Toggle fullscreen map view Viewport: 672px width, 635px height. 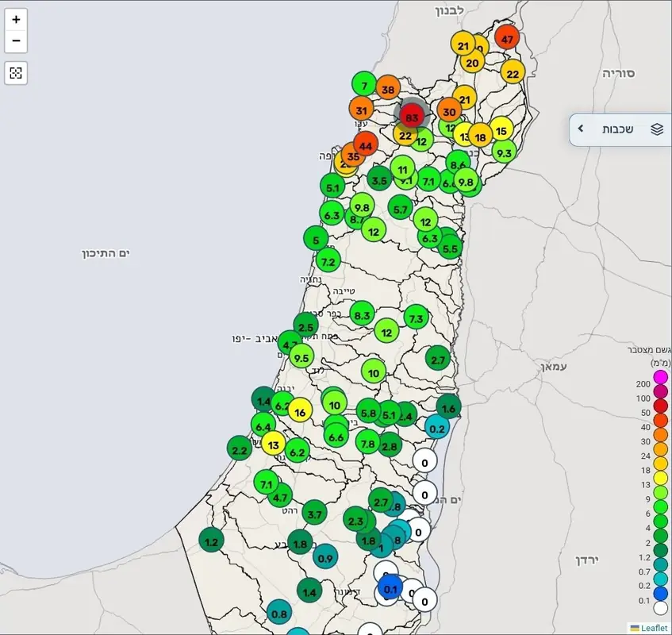tap(16, 74)
